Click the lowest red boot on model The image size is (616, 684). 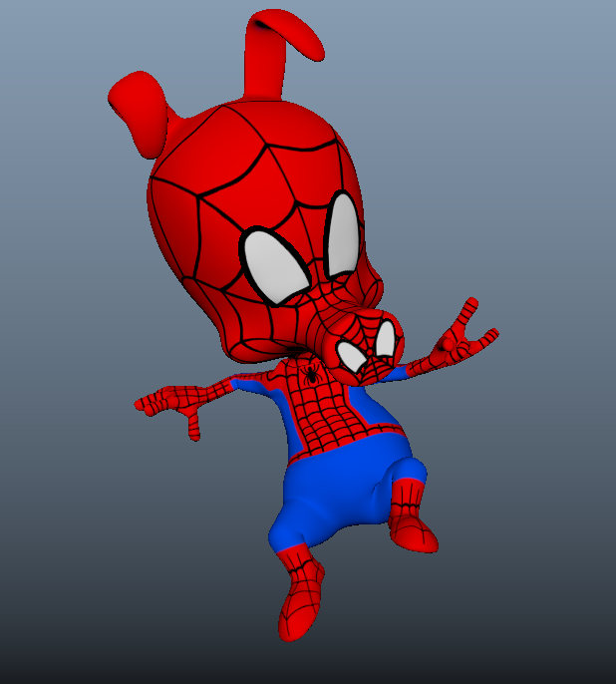click(x=301, y=593)
